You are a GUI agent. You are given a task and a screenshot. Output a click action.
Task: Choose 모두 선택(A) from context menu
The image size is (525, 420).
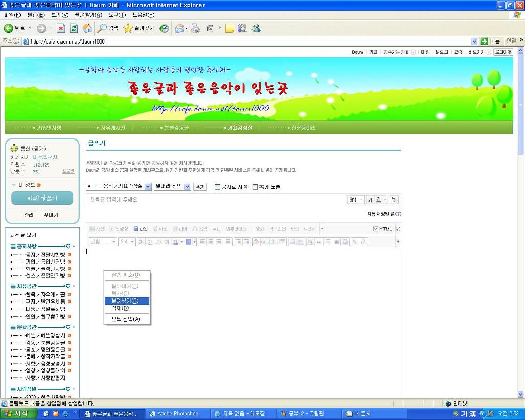coord(127,319)
